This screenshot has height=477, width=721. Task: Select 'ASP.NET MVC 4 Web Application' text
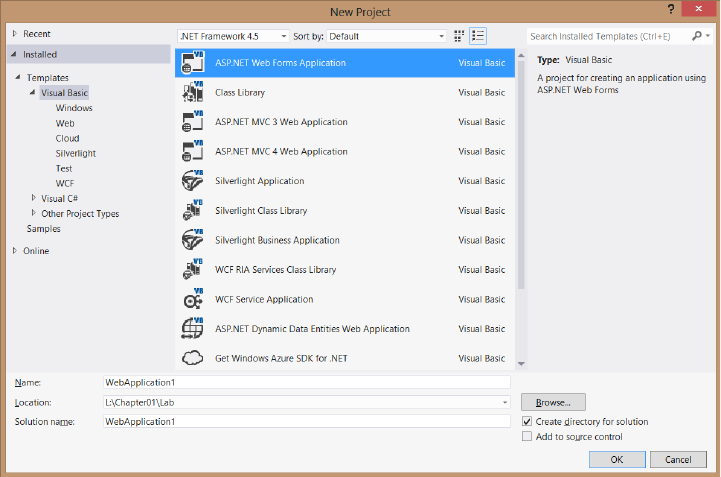281,151
